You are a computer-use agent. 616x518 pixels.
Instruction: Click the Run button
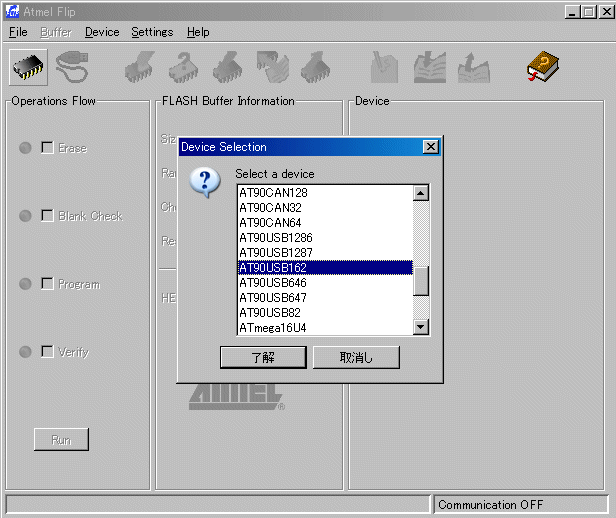click(61, 439)
